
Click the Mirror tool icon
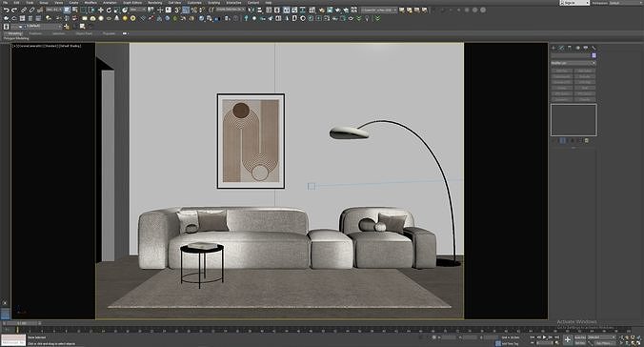pos(251,10)
